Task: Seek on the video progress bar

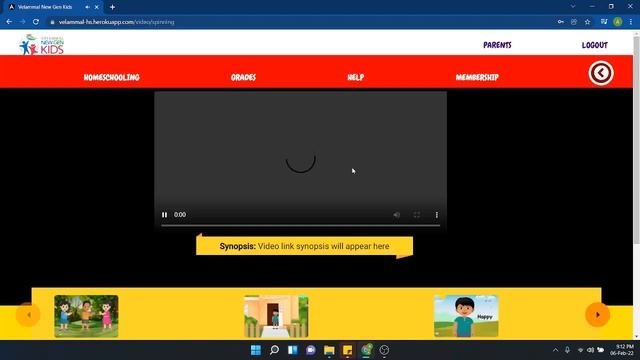Action: click(x=300, y=225)
